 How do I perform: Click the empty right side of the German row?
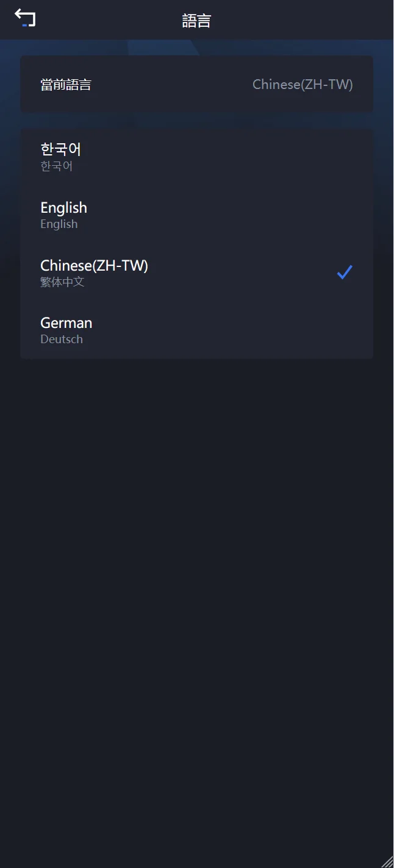point(274,330)
